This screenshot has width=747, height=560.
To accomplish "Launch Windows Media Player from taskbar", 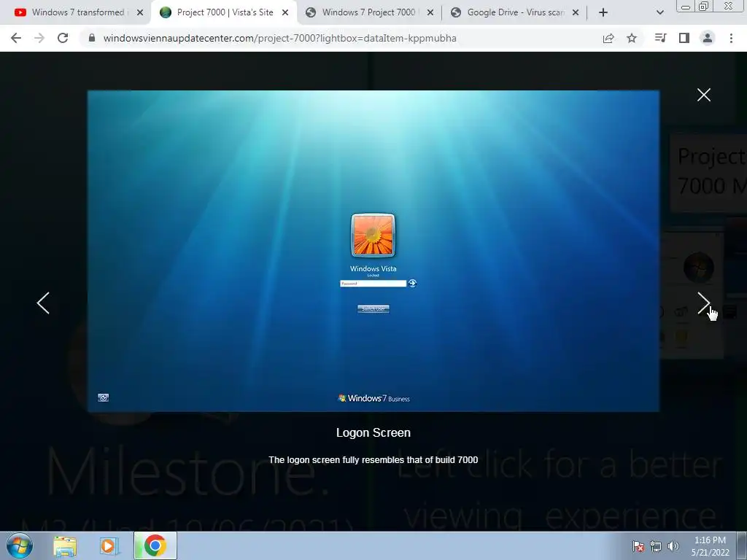I will [x=109, y=546].
